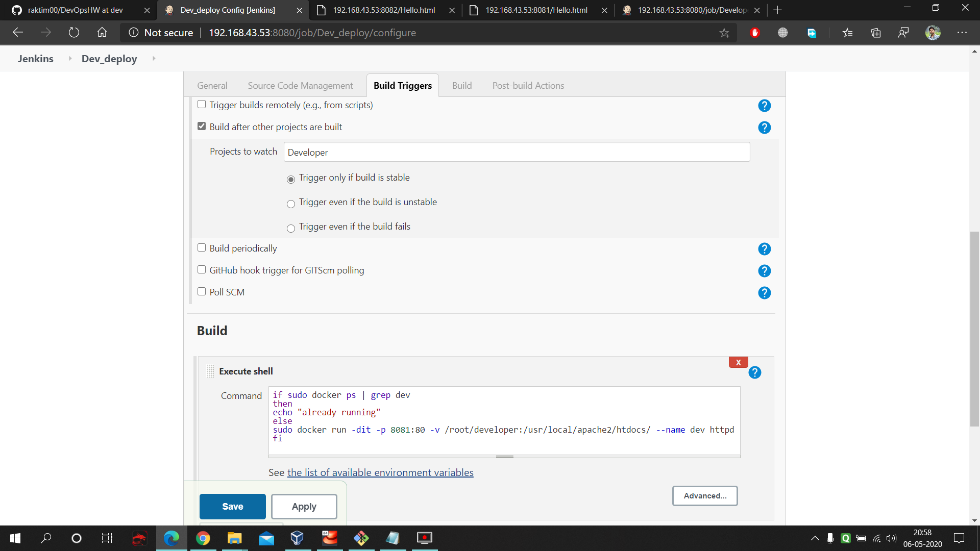Switch to the General tab
Screen dimensions: 980x551
[212, 85]
